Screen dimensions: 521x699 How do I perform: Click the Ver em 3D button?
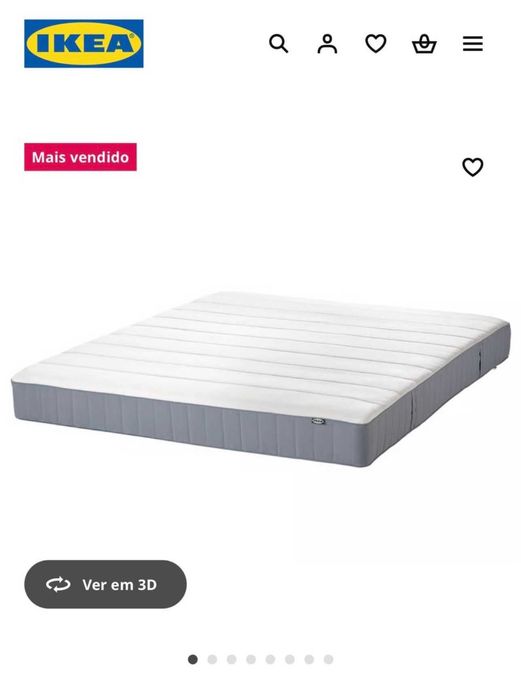105,584
